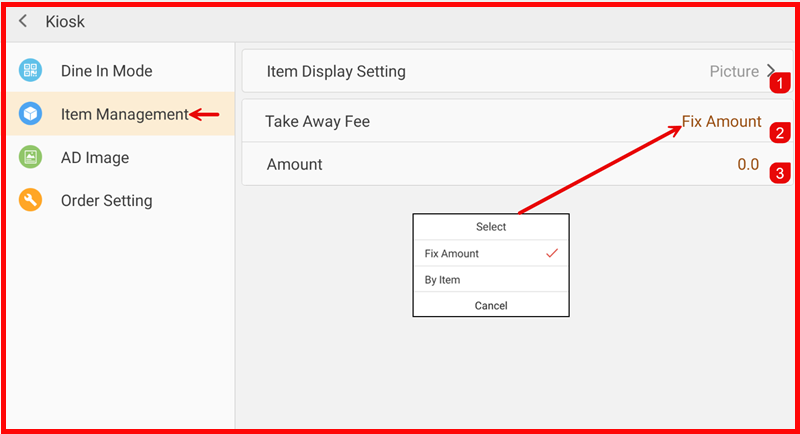Click the red number 2 badge

[x=780, y=132]
